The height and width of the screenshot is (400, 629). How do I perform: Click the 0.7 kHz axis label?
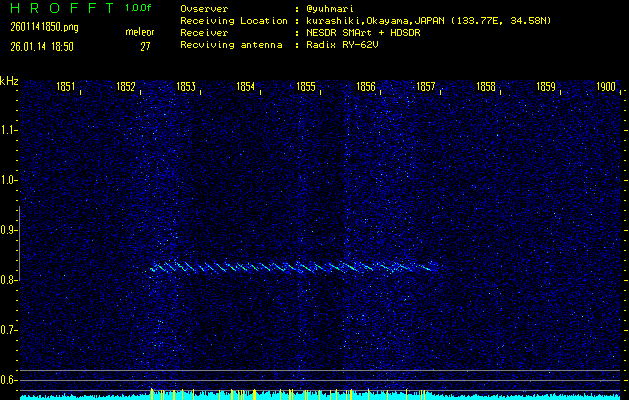point(7,330)
